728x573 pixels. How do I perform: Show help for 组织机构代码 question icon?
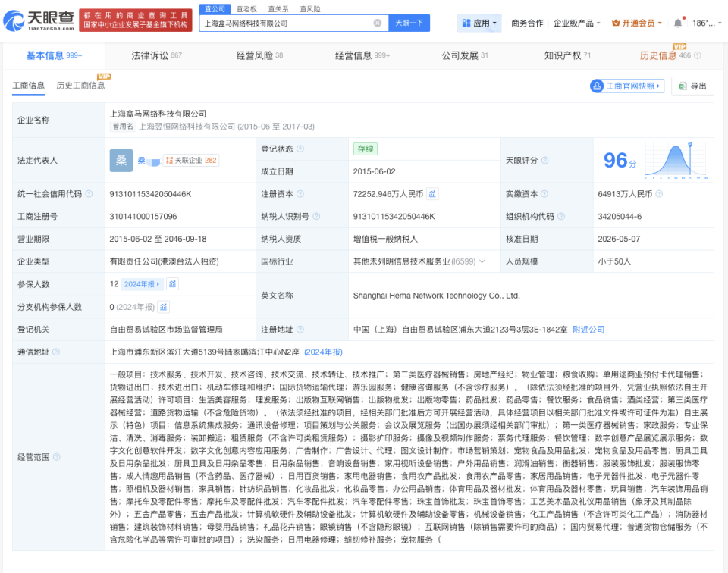click(561, 216)
